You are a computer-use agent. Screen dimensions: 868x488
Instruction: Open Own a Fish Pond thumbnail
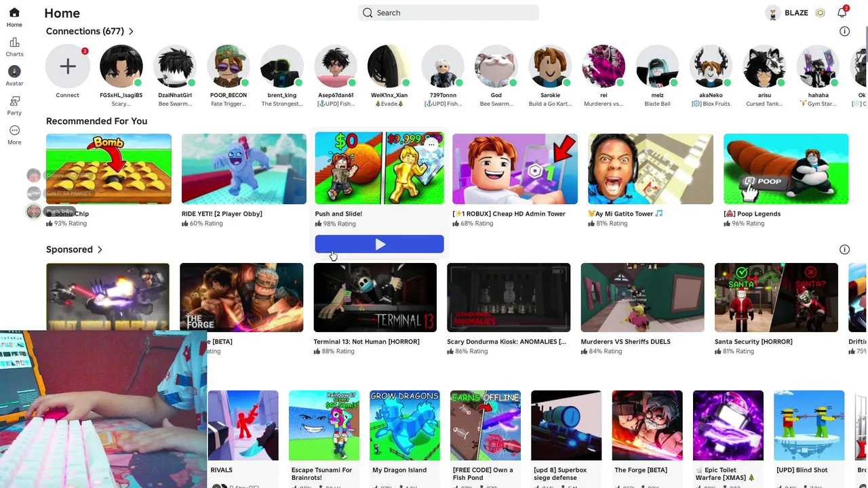tap(486, 426)
